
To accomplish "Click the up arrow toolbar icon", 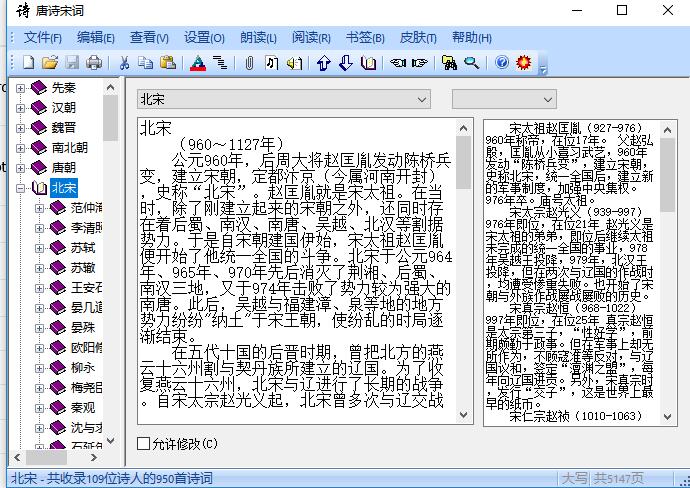I will (323, 63).
